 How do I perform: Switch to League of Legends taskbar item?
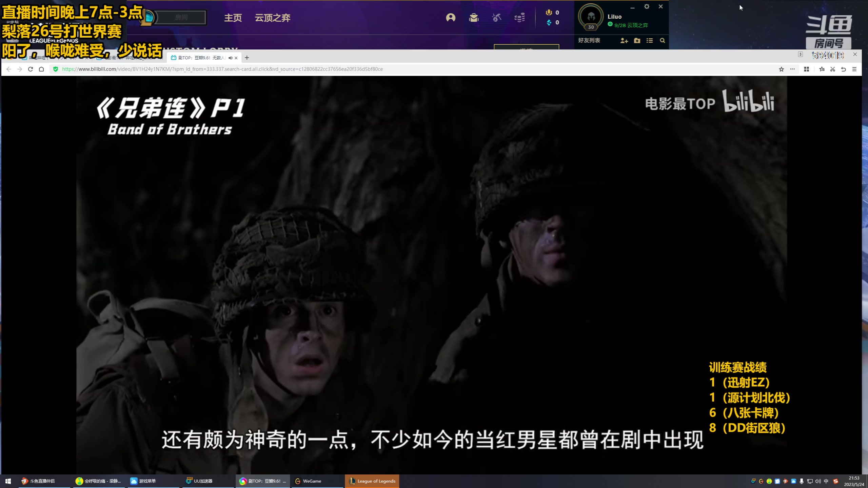click(372, 481)
